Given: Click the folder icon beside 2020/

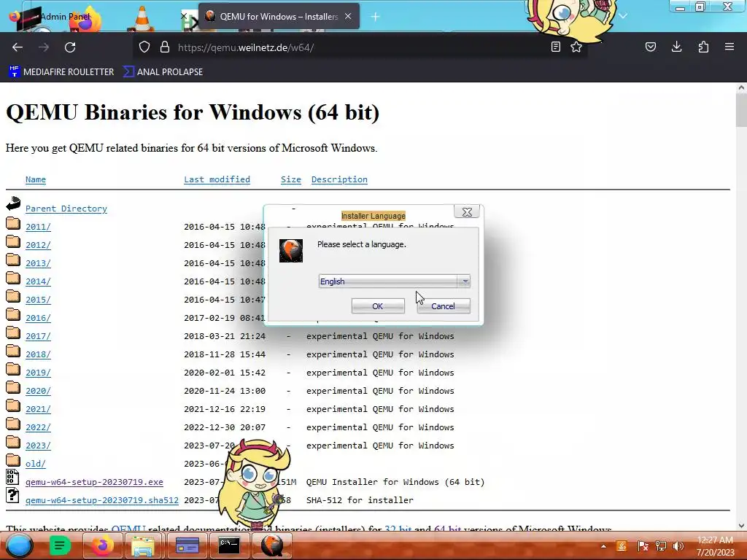Looking at the screenshot, I should [x=13, y=388].
